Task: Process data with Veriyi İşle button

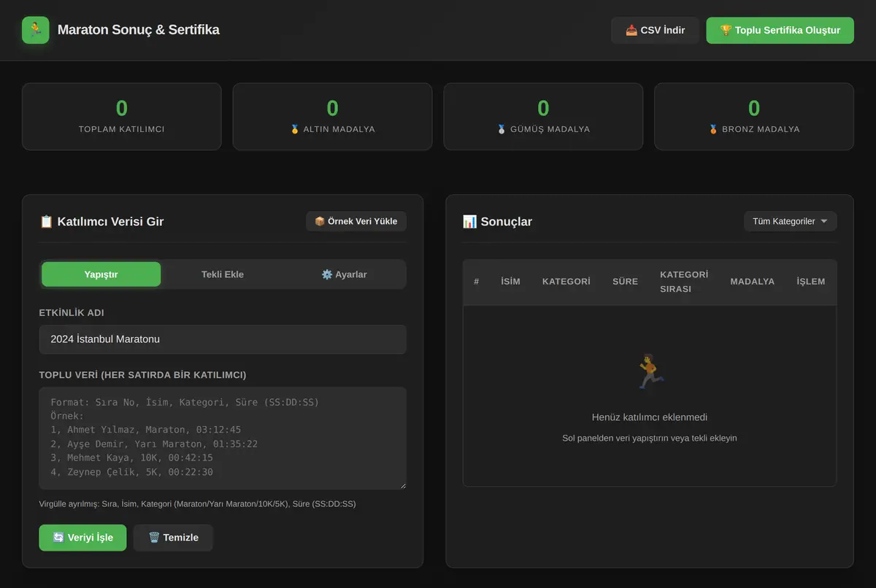Action: coord(82,538)
